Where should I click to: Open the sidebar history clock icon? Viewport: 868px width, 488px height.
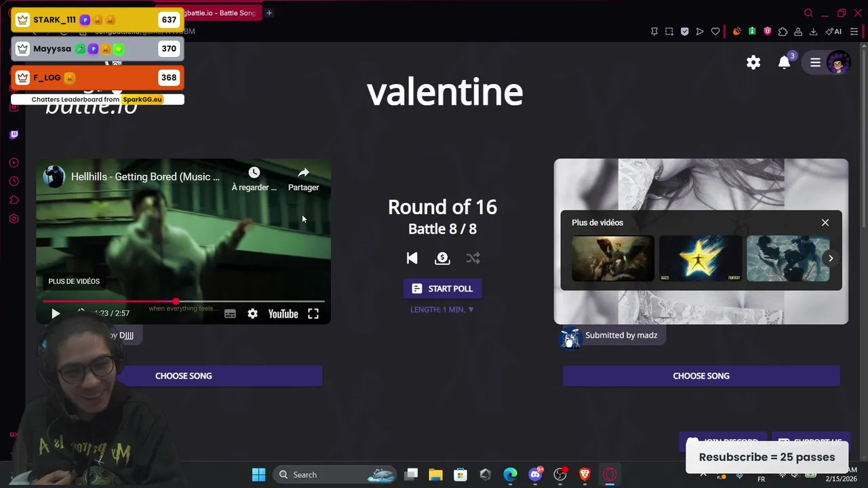coord(14,181)
